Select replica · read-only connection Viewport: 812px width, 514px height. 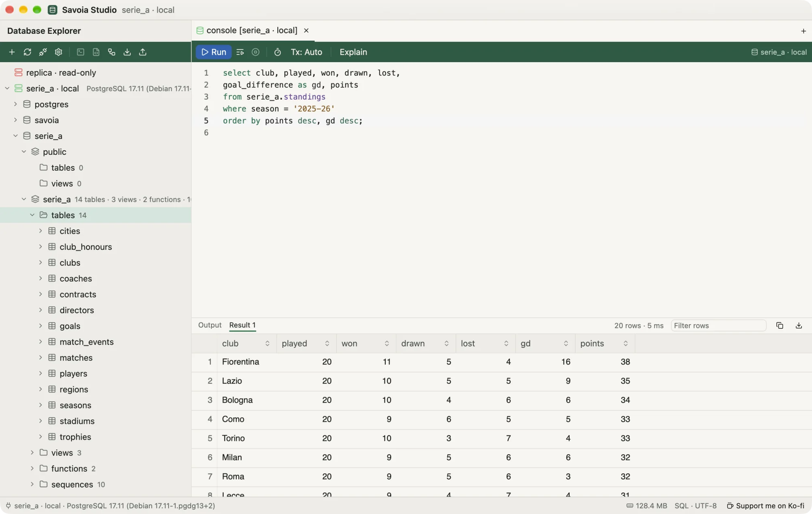95,72
